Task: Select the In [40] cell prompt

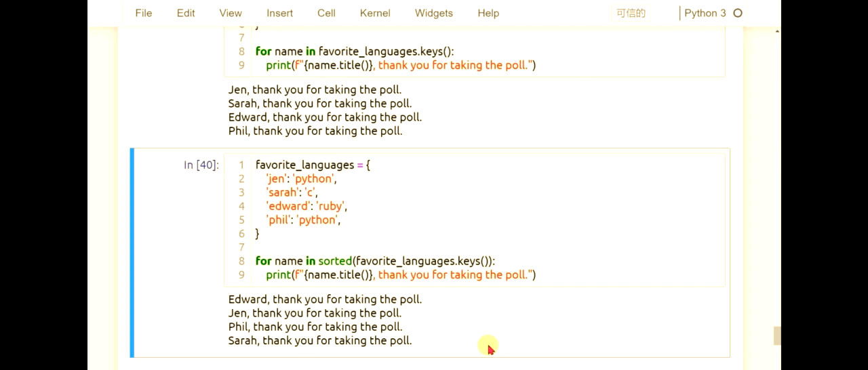Action: 201,165
